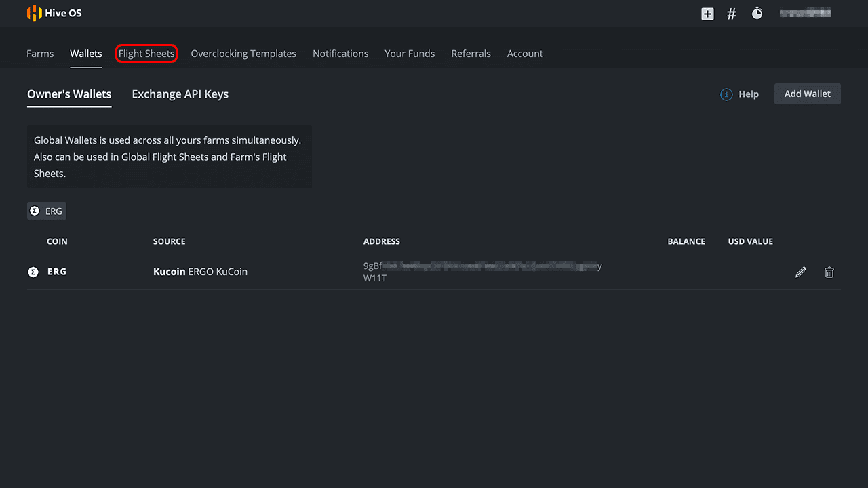Click the Help info icon
This screenshot has height=488, width=868.
pyautogui.click(x=726, y=94)
